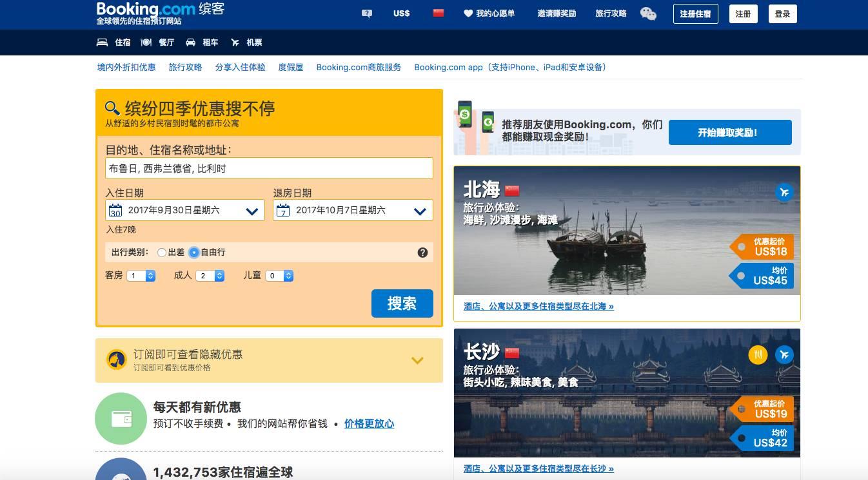The width and height of the screenshot is (868, 480).
Task: Click the 均价 US$42 price tag
Action: point(762,437)
